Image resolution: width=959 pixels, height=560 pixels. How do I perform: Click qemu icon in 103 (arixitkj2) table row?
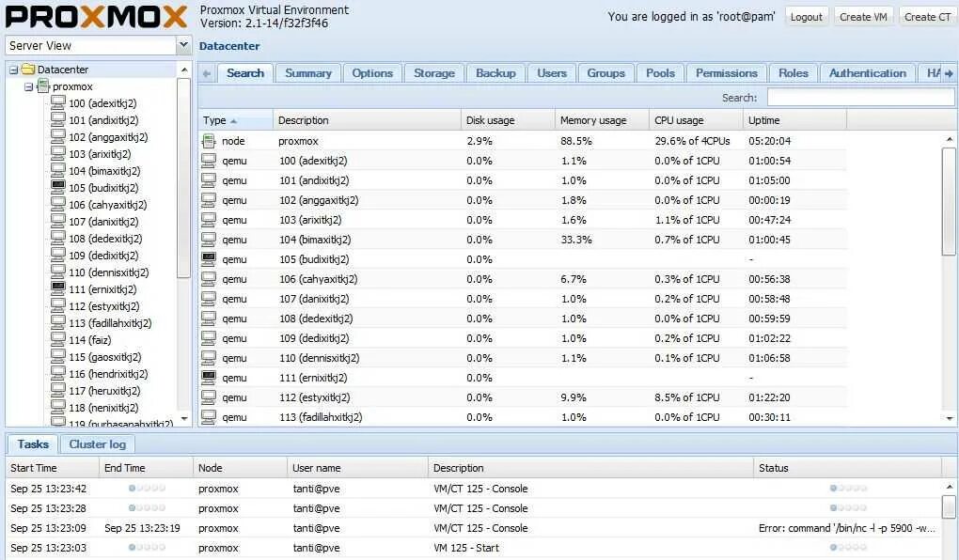[x=209, y=220]
